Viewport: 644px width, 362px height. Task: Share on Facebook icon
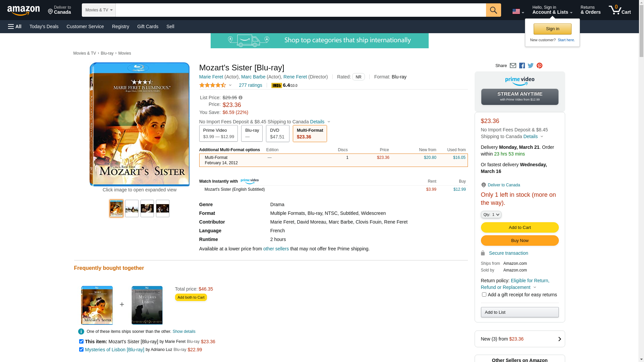pos(522,66)
